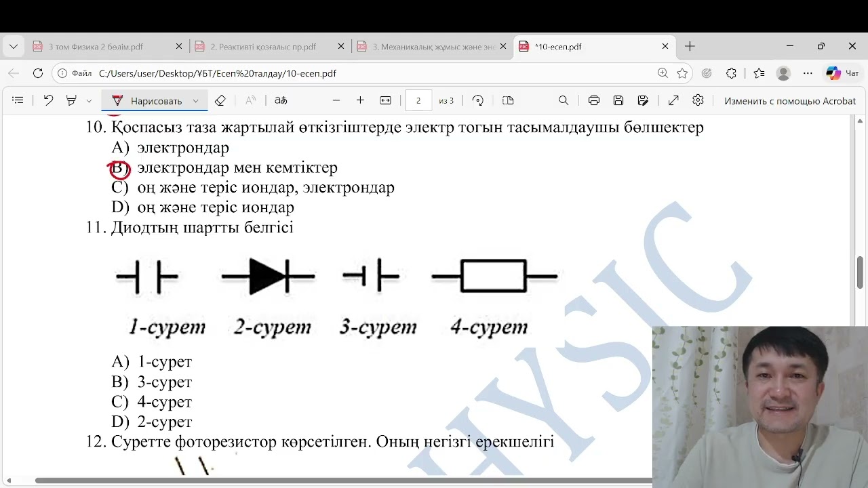Close the '*10-есеп.pdf' tab
Screen dimensions: 868x488
point(665,47)
